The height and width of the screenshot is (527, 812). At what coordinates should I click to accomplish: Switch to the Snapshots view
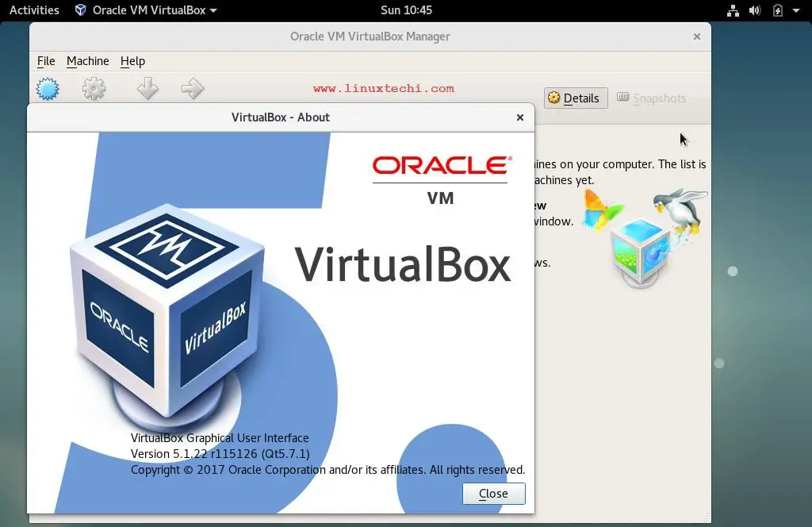(x=652, y=98)
